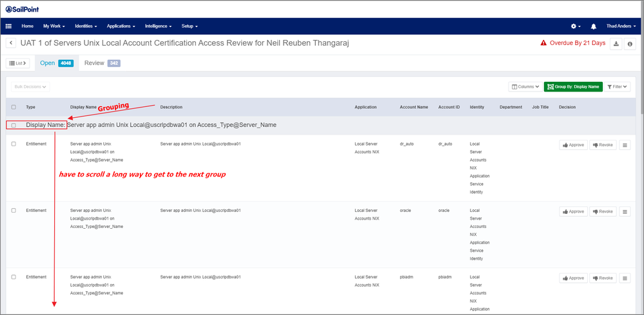This screenshot has height=315, width=644.
Task: Open the Filter dropdown
Action: 618,86
